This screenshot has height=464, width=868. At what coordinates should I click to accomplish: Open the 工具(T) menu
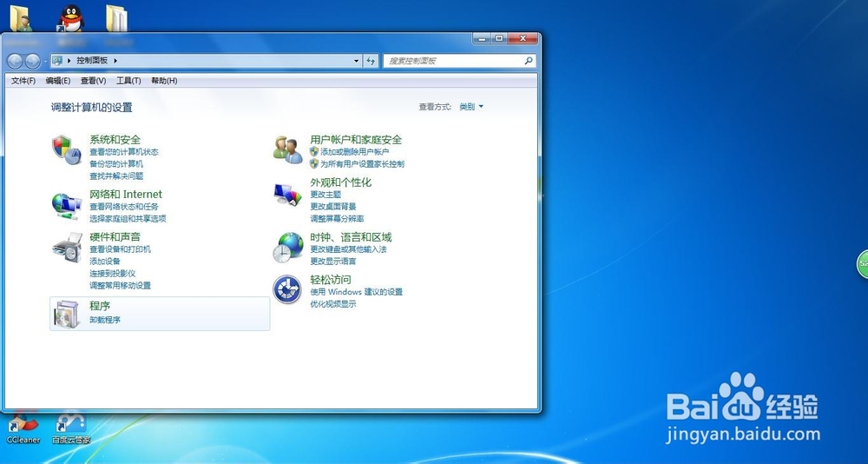point(128,81)
